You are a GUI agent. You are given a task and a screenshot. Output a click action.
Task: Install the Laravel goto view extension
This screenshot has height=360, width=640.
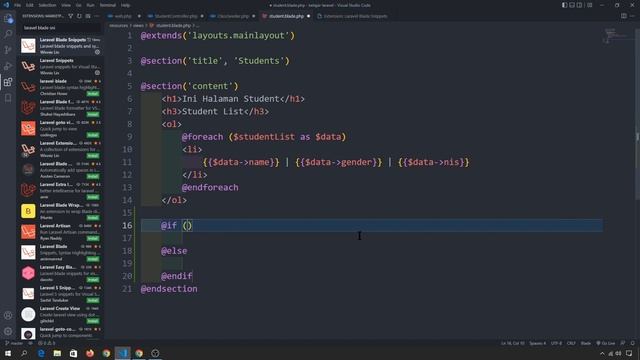(93, 135)
